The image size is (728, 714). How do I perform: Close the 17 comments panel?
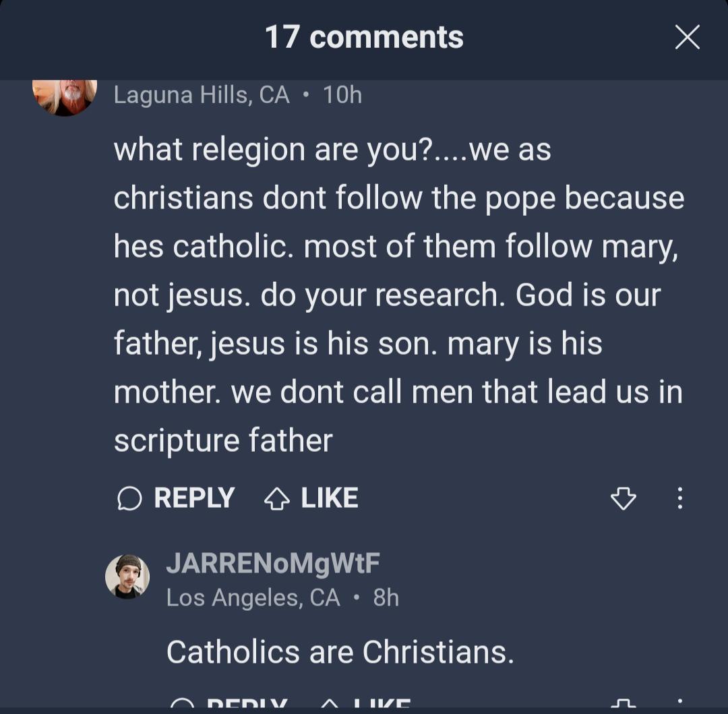[x=687, y=37]
